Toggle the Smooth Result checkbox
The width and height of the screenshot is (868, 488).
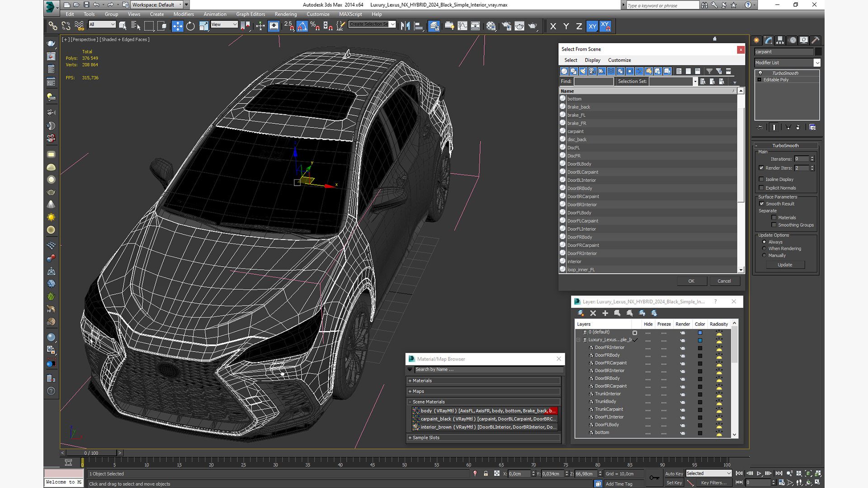(762, 204)
